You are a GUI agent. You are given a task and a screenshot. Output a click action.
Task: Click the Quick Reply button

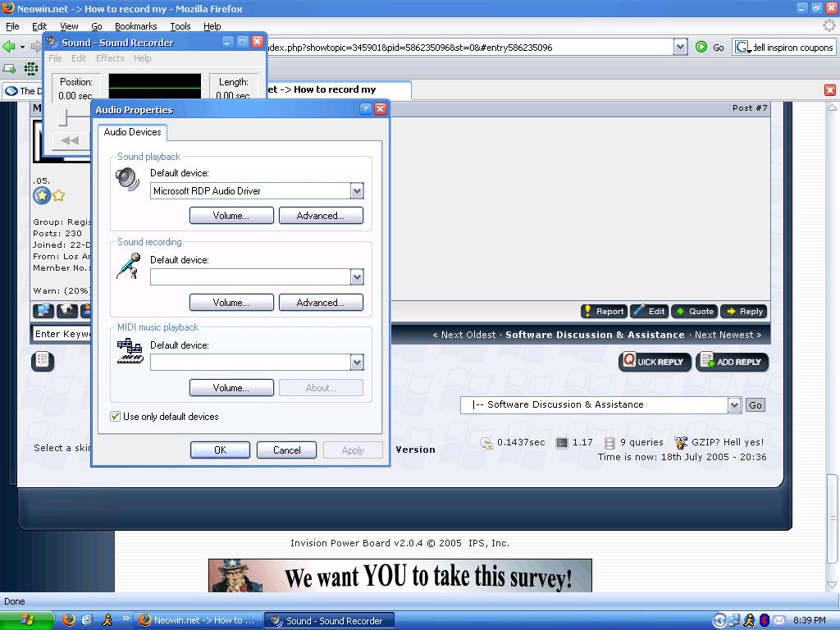point(655,362)
